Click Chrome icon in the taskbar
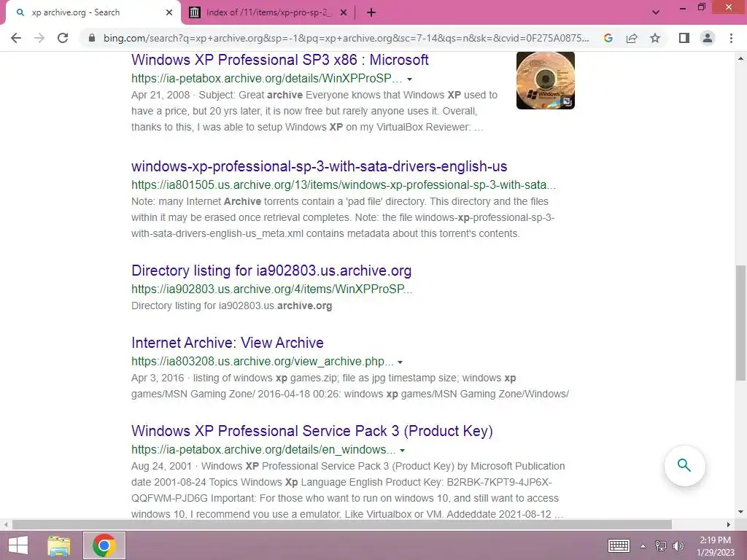 104,545
